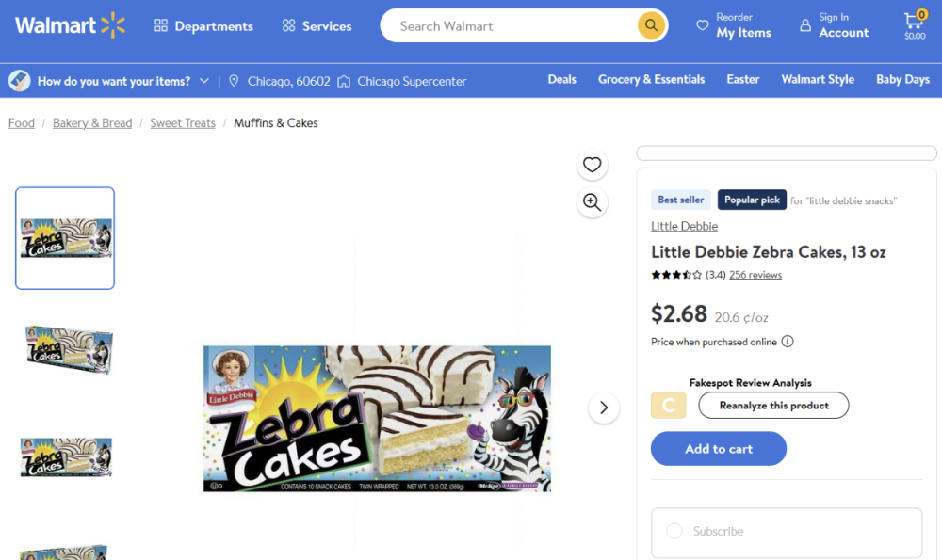The image size is (942, 560).
Task: Open the Services menu
Action: [317, 26]
